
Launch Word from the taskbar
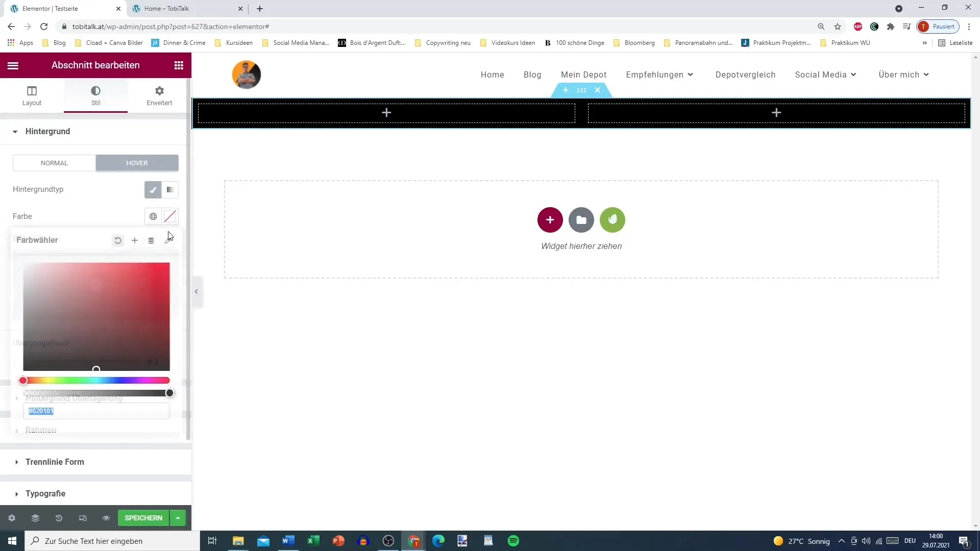click(x=288, y=541)
